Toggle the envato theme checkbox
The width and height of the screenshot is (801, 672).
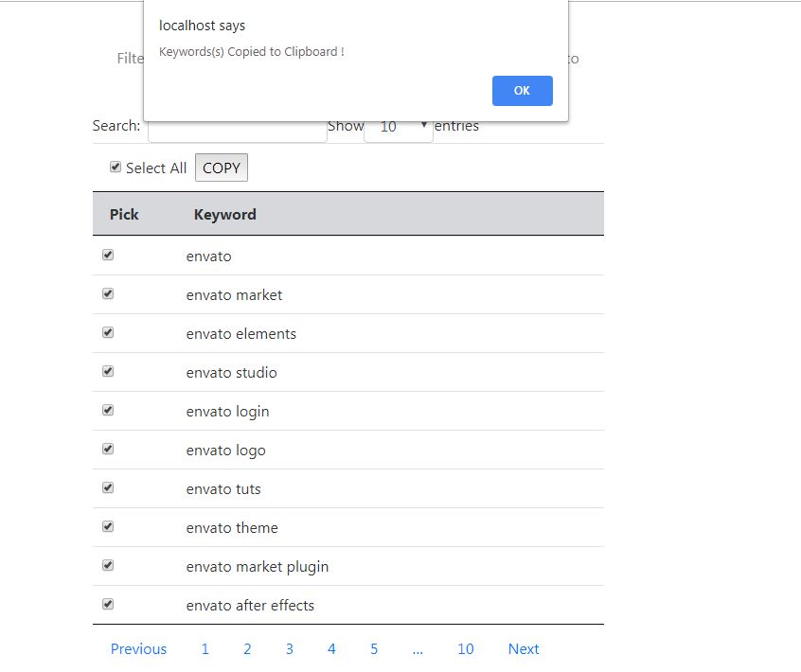pyautogui.click(x=108, y=527)
